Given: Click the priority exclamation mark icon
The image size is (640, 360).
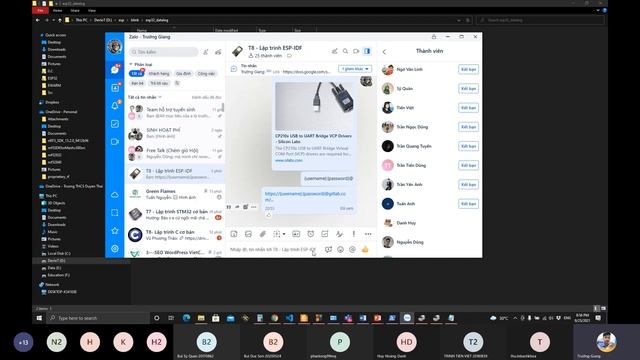Looking at the screenshot, I should click(x=353, y=234).
